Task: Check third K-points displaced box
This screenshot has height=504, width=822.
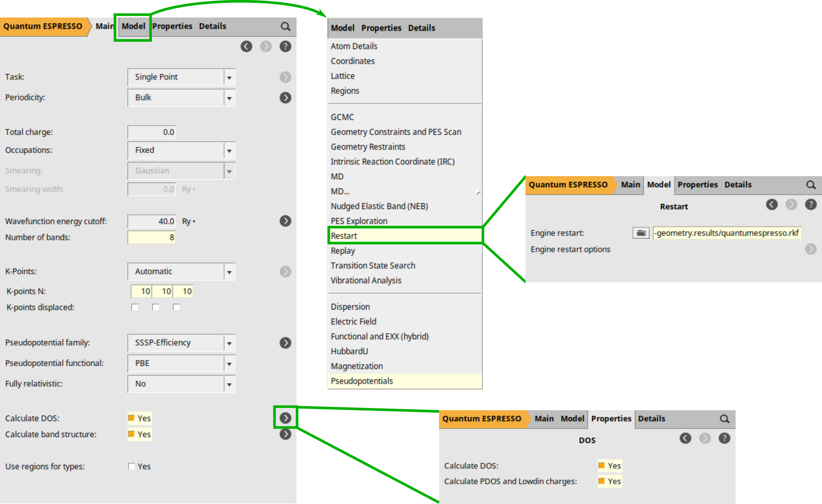Action: tap(176, 307)
